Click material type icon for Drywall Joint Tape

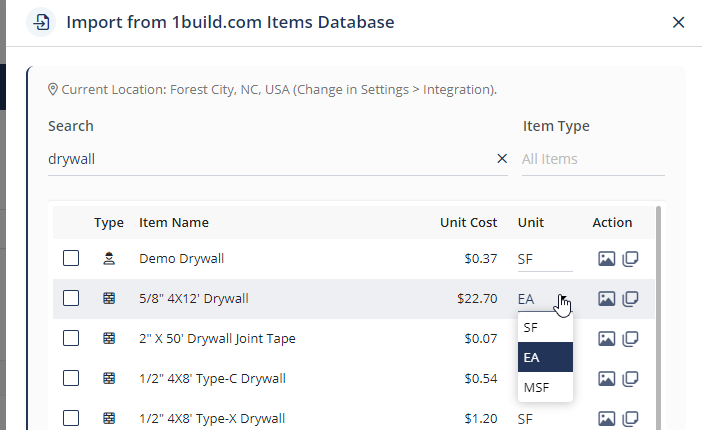[x=109, y=338]
